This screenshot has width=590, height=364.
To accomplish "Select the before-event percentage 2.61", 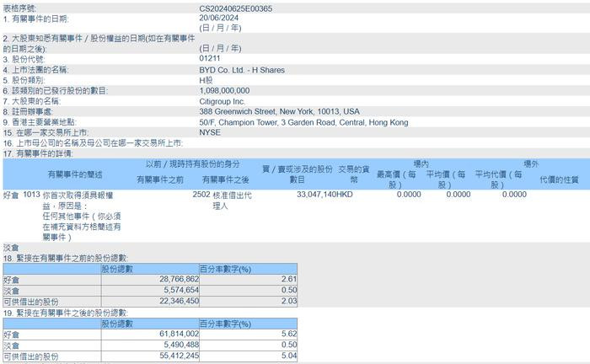I will pos(289,280).
